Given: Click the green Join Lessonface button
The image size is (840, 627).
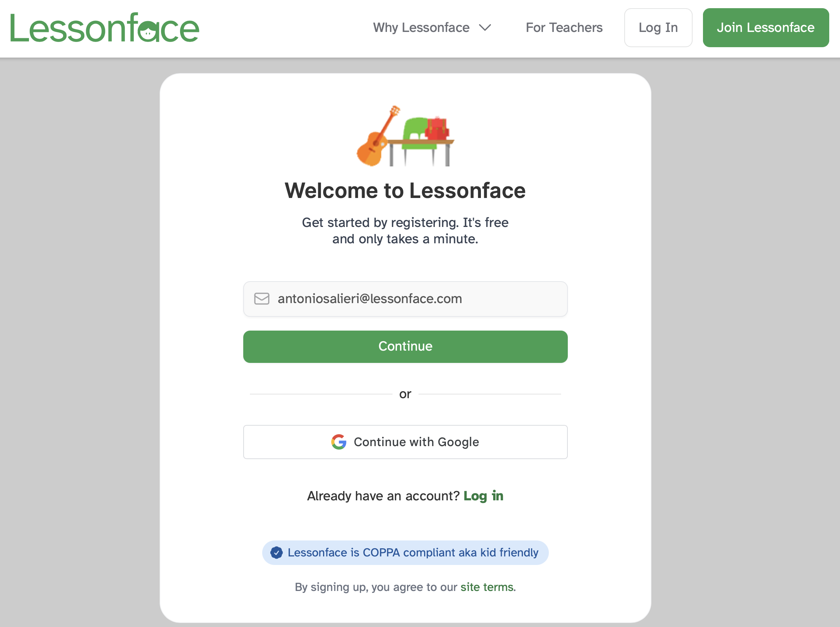Looking at the screenshot, I should (765, 28).
